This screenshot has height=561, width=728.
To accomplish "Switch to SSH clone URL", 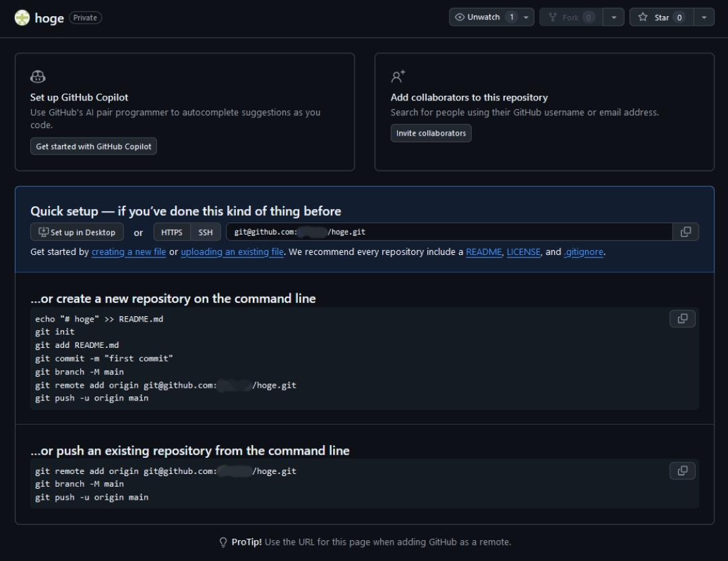I will pyautogui.click(x=206, y=233).
